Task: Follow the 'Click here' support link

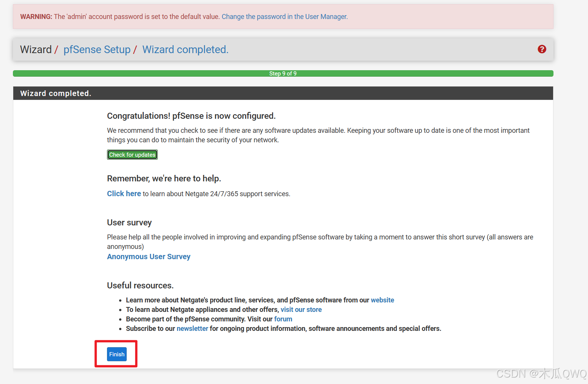Action: 124,194
